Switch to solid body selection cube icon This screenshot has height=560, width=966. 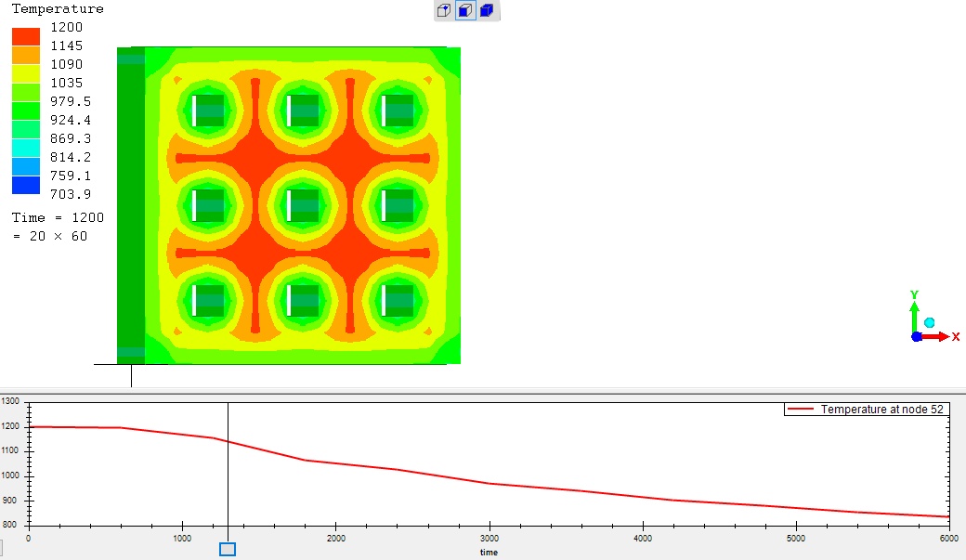click(x=488, y=10)
